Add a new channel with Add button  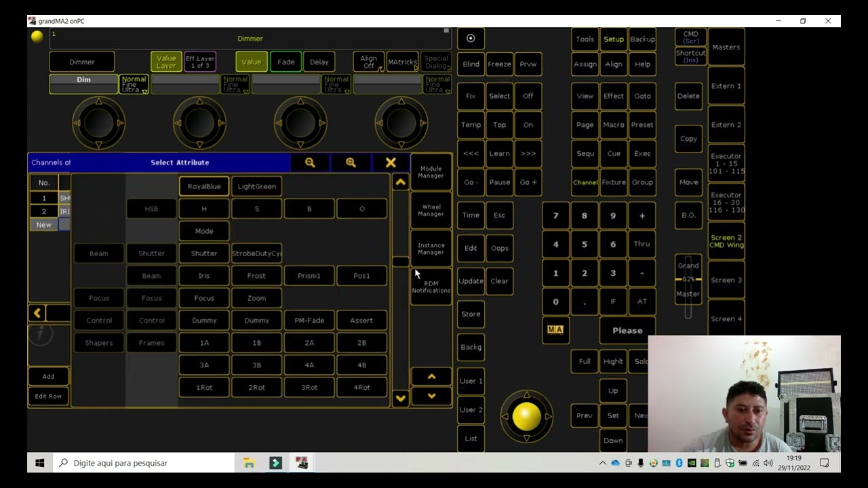point(48,377)
